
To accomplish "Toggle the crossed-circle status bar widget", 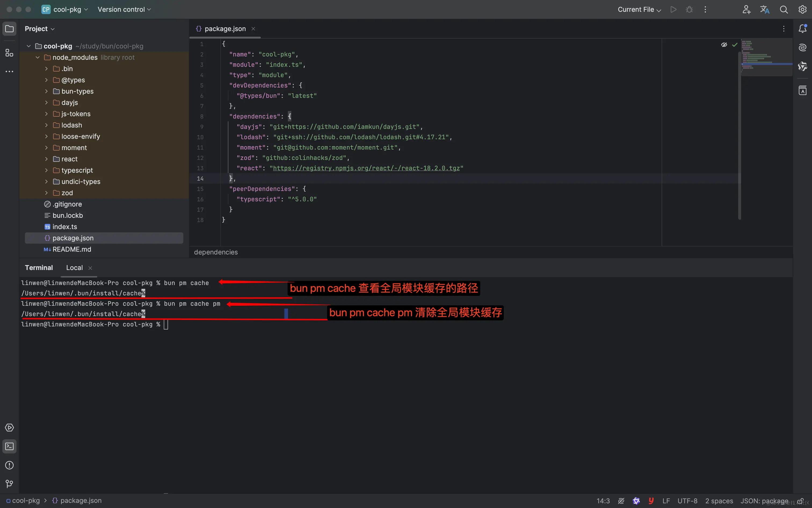I will [621, 500].
